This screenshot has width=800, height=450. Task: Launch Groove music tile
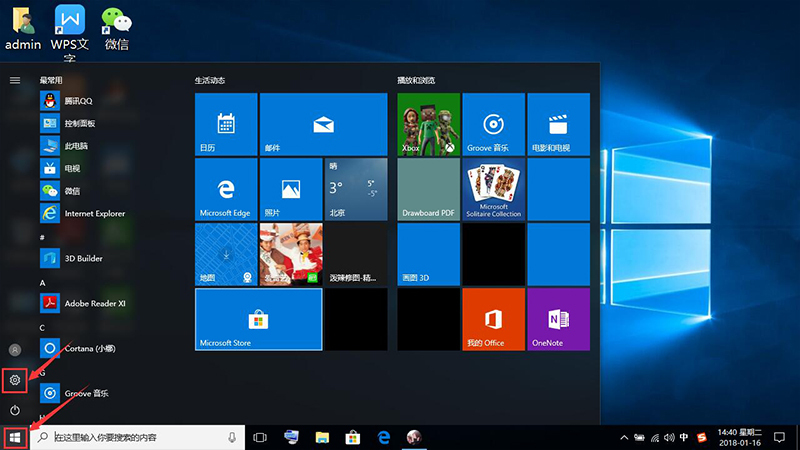493,124
